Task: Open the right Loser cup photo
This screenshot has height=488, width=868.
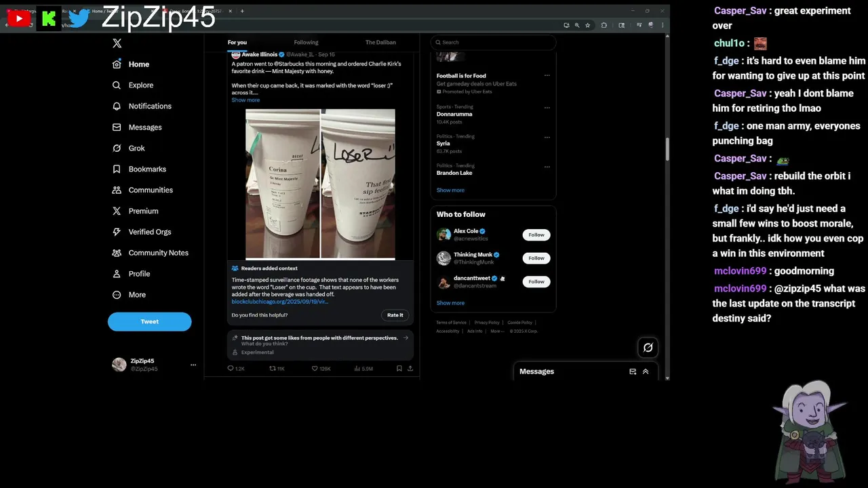Action: 358,184
